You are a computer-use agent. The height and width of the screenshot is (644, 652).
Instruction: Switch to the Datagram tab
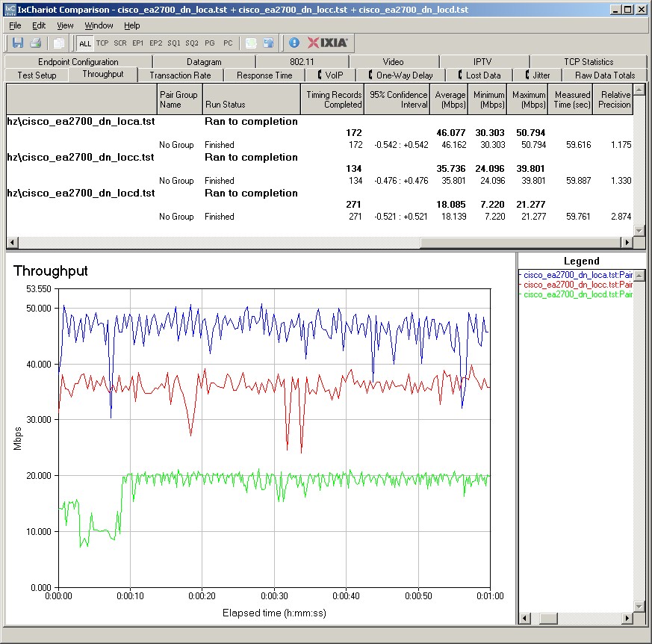coord(204,61)
